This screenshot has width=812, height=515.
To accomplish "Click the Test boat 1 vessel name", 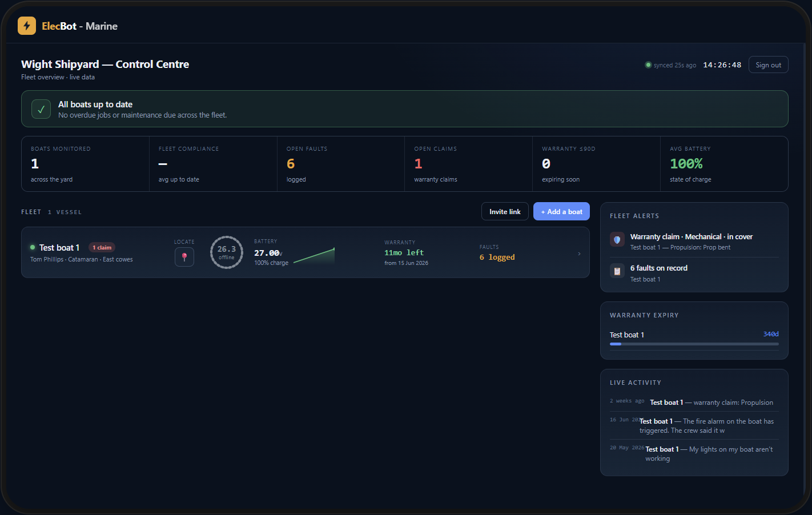I will click(59, 247).
